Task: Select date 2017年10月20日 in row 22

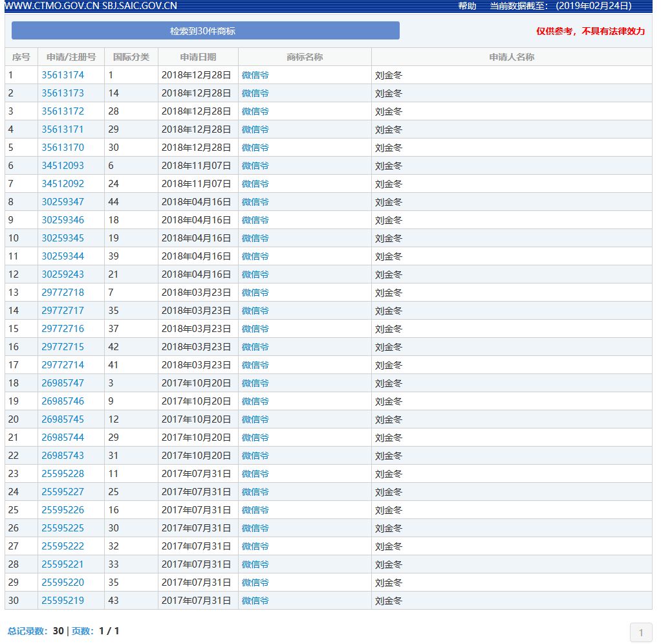Action: pyautogui.click(x=197, y=456)
